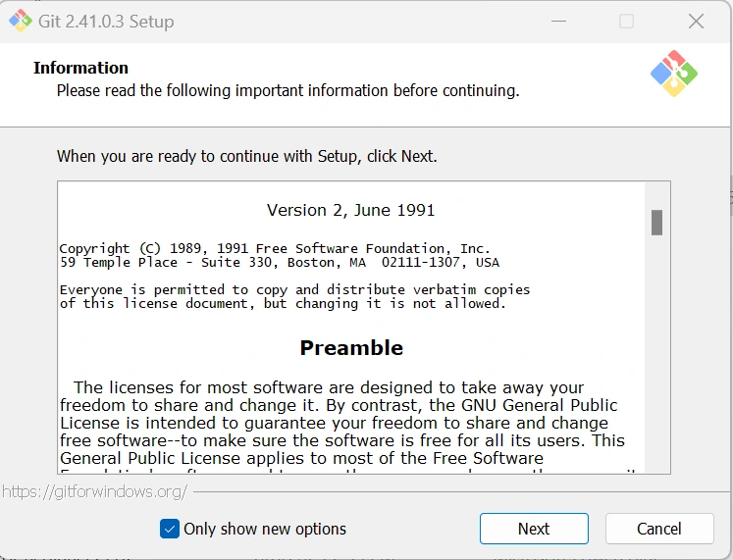Click the "When you are ready" instruction
733x560 pixels.
(246, 156)
